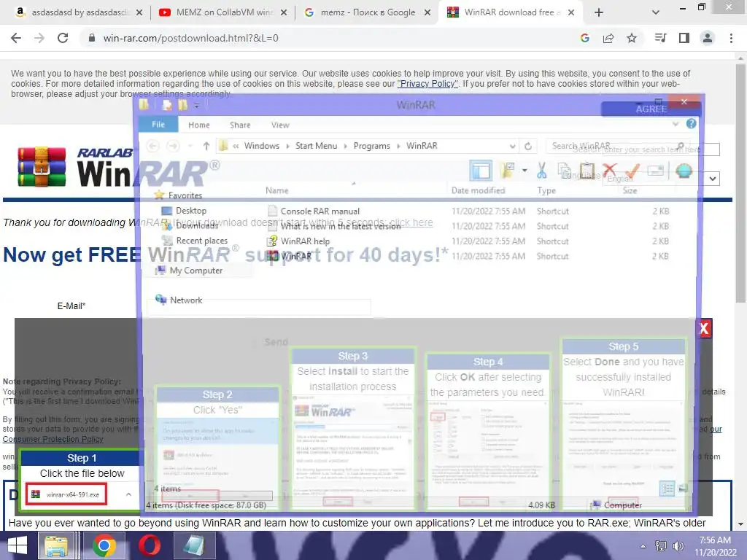The height and width of the screenshot is (560, 747).
Task: Click the 'click here' download link
Action: (x=411, y=222)
